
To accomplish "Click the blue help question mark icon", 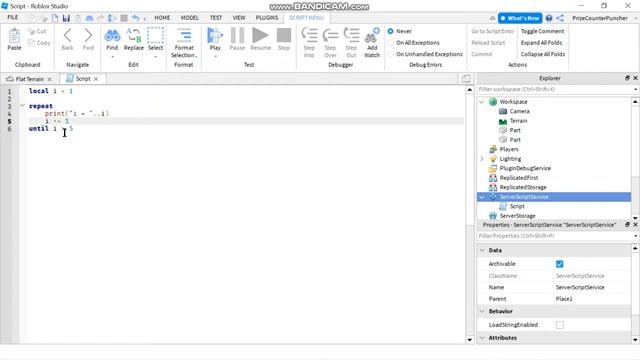I will pos(549,18).
